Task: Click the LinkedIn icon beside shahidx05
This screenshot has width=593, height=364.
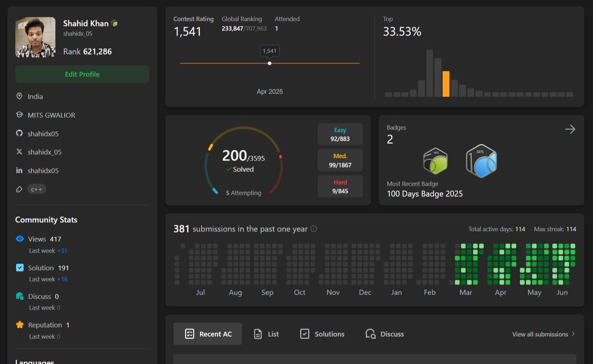Action: 19,171
